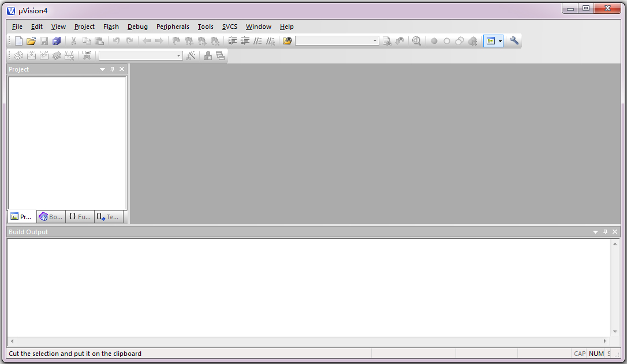Go to the next bookmark icon
This screenshot has height=364, width=627.
pyautogui.click(x=202, y=41)
